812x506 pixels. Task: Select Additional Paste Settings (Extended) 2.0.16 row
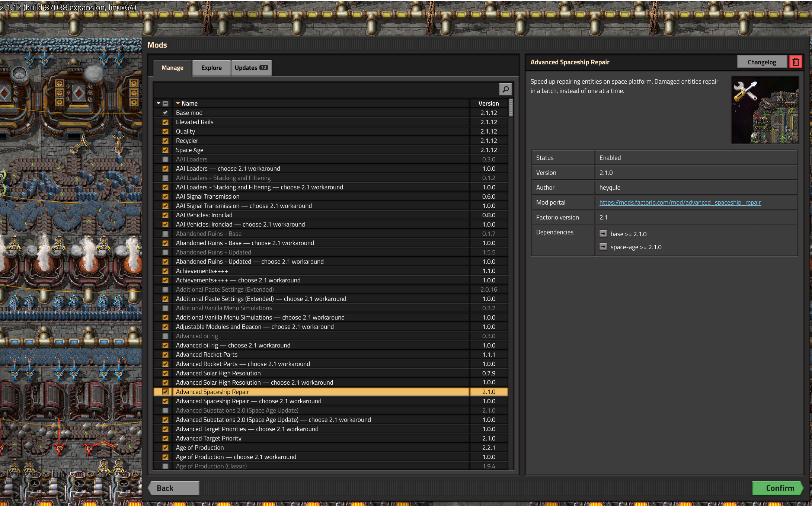click(330, 289)
